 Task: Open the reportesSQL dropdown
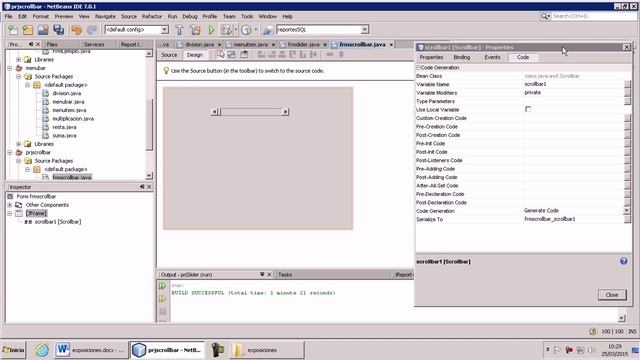click(364, 30)
